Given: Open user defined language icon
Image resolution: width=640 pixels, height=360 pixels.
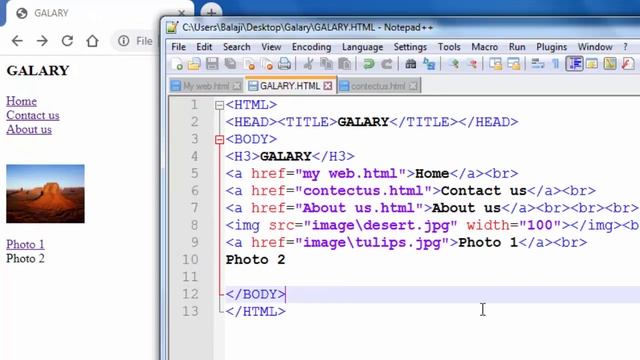Looking at the screenshot, I should click(592, 64).
